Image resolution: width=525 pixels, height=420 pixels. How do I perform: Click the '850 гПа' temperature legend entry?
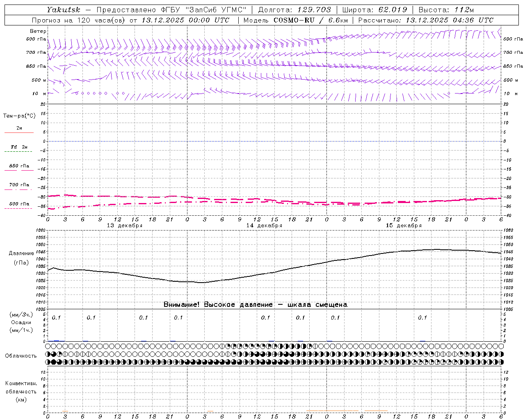click(19, 166)
